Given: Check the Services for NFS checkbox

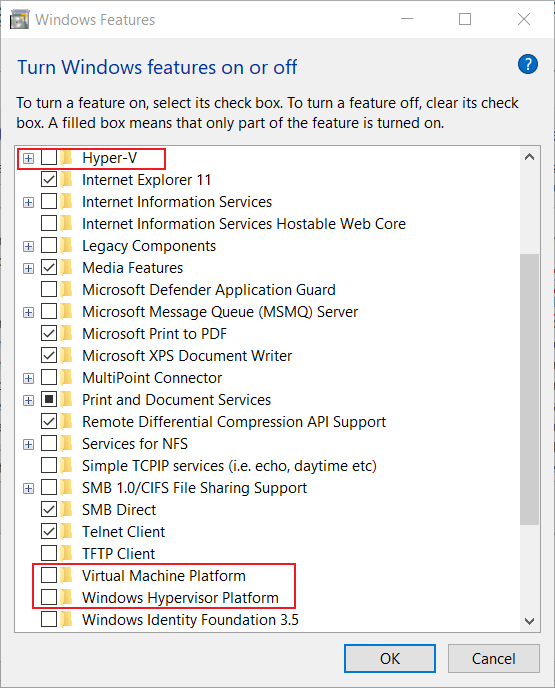Looking at the screenshot, I should click(x=49, y=444).
